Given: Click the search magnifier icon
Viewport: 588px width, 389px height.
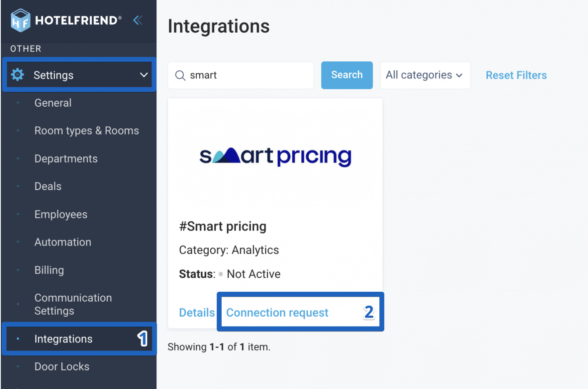Looking at the screenshot, I should tap(180, 75).
